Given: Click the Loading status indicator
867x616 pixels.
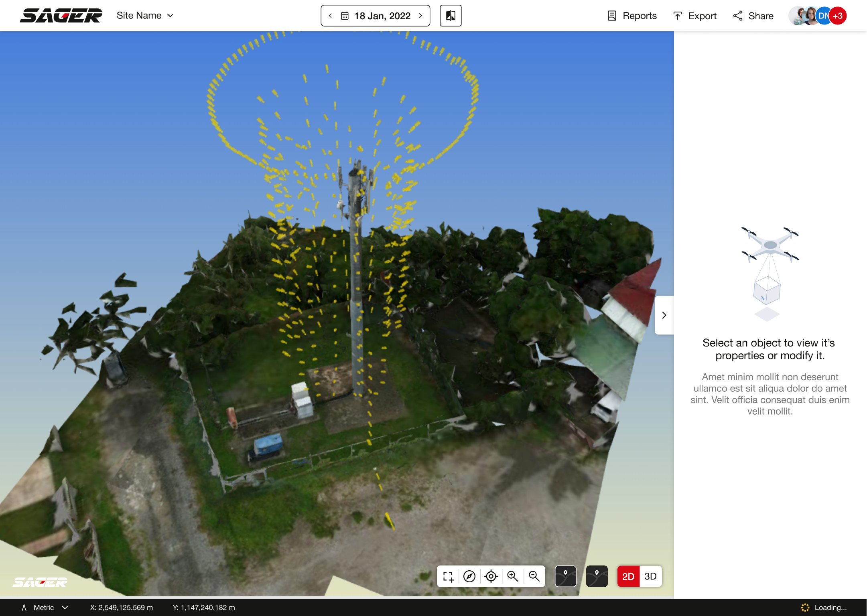Looking at the screenshot, I should 824,608.
